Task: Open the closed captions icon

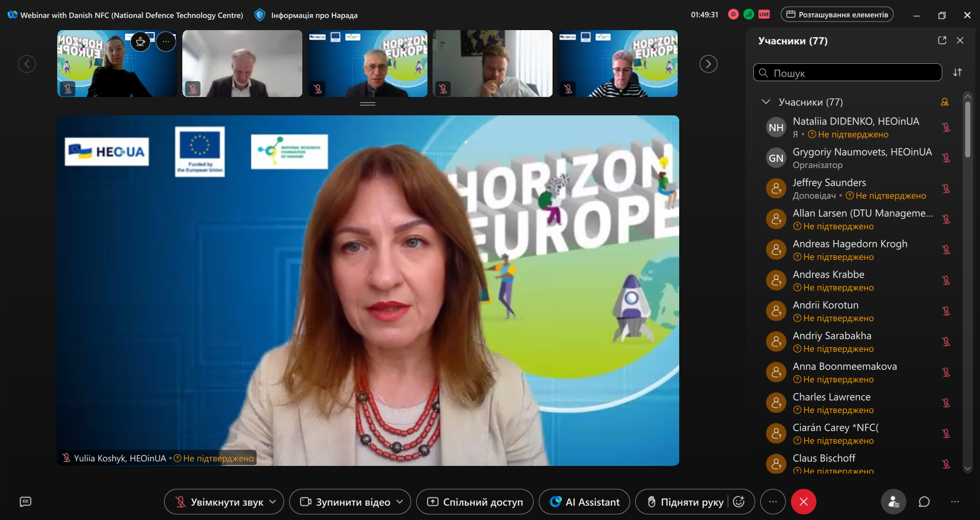Action: (x=26, y=502)
